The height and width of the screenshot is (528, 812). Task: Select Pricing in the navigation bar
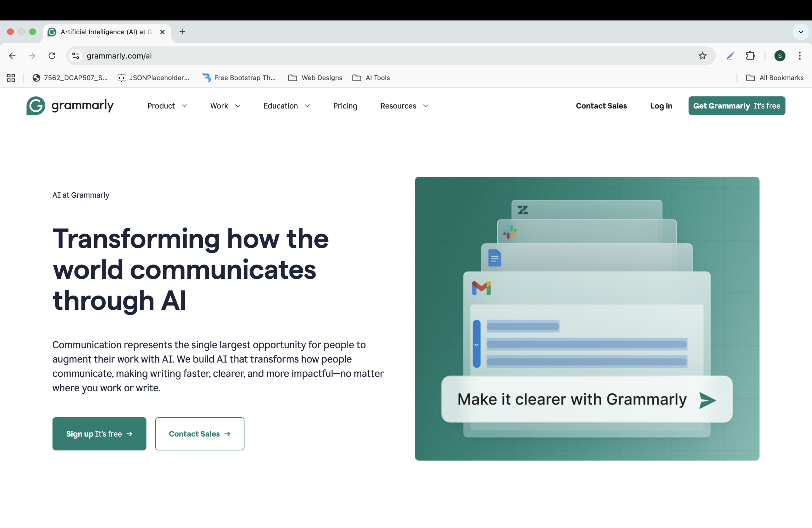coord(345,106)
